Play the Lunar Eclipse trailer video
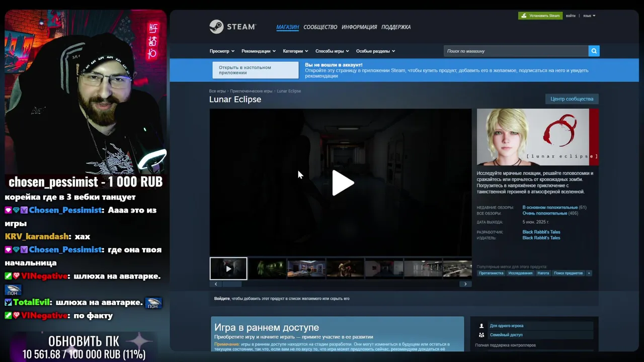644x362 pixels. click(343, 183)
